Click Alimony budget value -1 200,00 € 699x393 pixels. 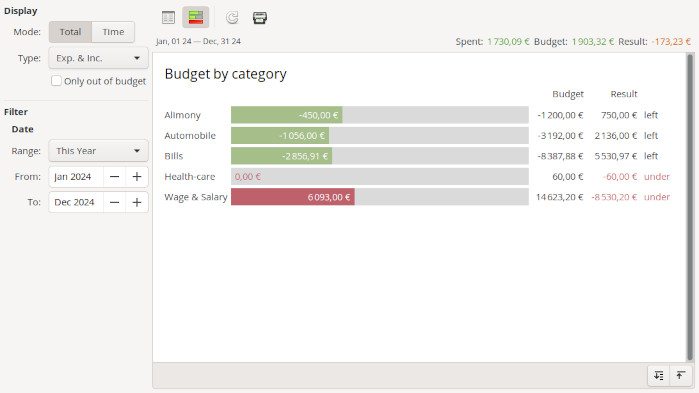point(560,115)
